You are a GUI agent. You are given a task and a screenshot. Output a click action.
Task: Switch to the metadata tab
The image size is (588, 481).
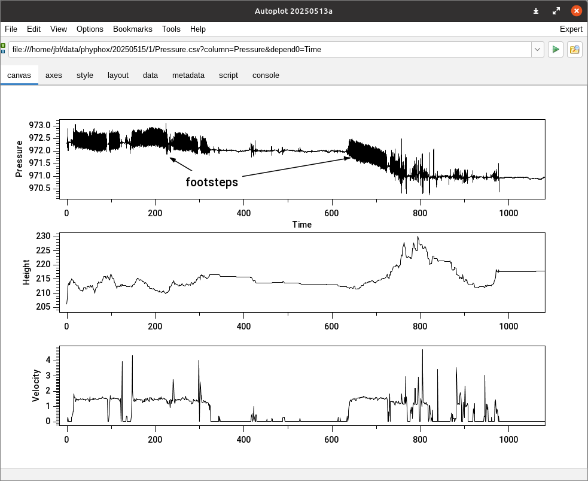tap(188, 75)
